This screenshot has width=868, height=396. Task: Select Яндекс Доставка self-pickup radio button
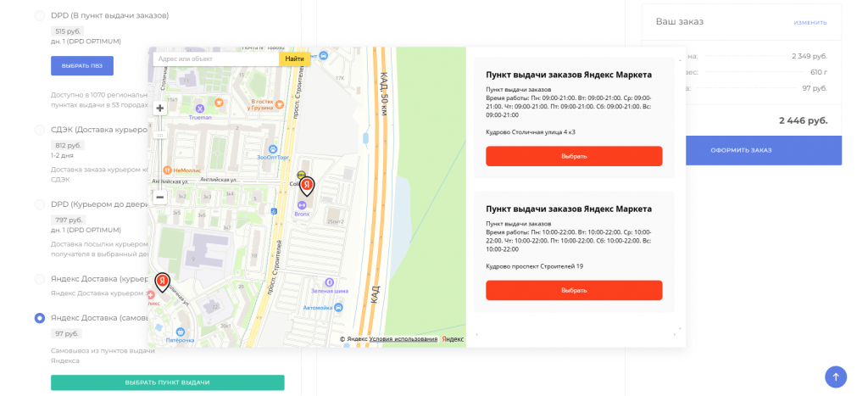point(40,318)
